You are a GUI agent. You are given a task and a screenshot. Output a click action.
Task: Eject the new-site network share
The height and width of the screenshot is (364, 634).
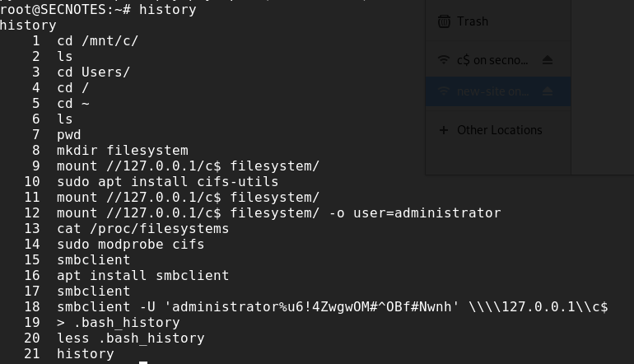click(x=547, y=91)
